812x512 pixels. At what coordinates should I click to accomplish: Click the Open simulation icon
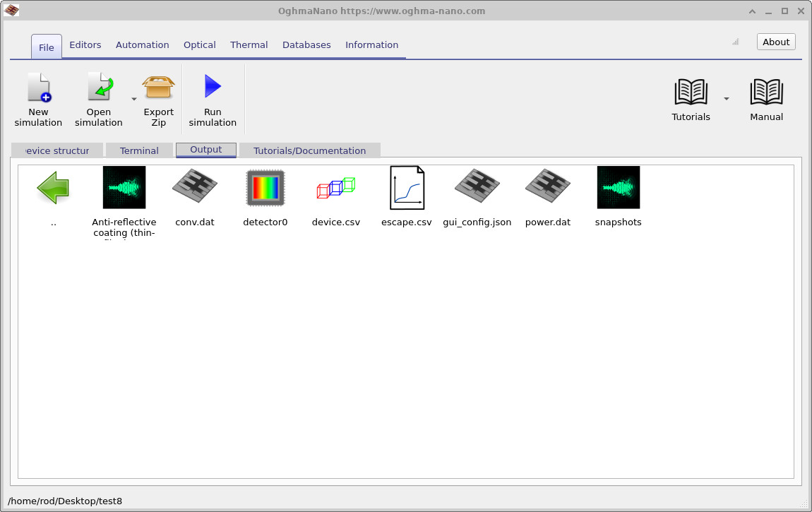[98, 92]
